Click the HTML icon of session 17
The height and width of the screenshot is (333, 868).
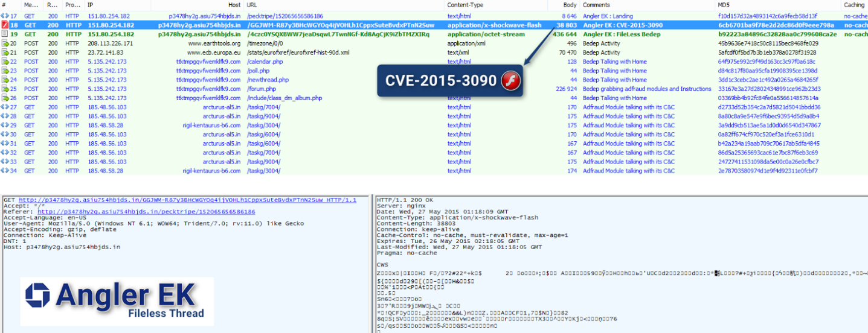tap(5, 16)
